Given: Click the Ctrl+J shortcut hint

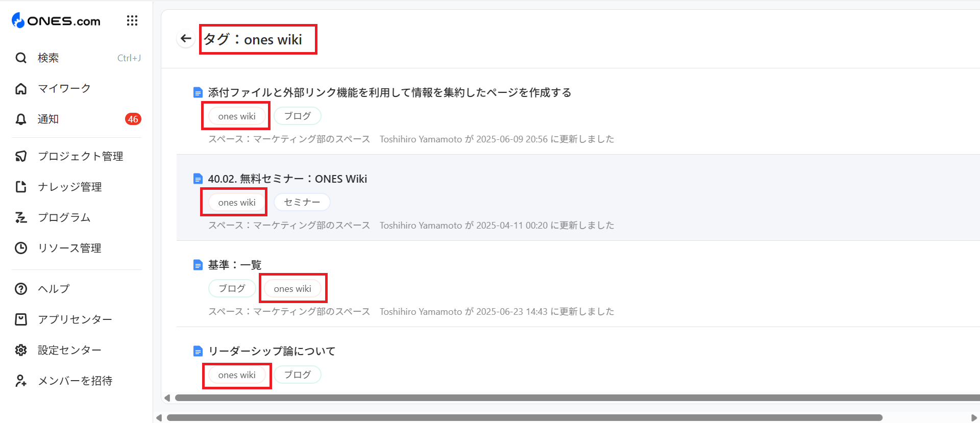Looking at the screenshot, I should 129,58.
